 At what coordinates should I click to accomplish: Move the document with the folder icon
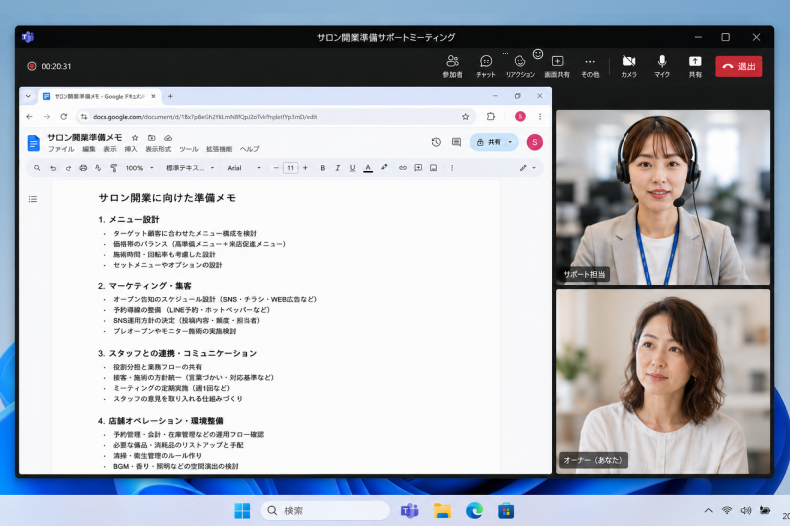point(151,138)
